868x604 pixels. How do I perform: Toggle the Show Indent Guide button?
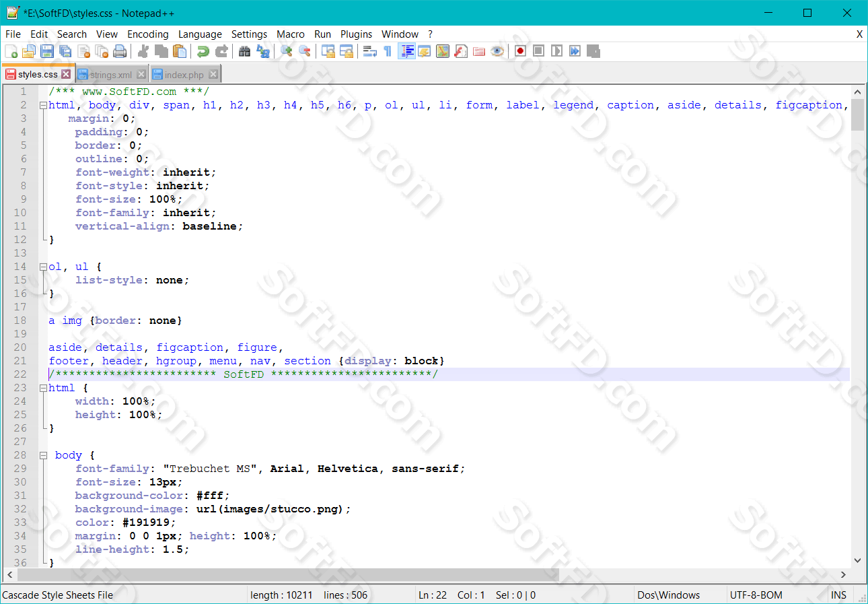click(x=406, y=51)
